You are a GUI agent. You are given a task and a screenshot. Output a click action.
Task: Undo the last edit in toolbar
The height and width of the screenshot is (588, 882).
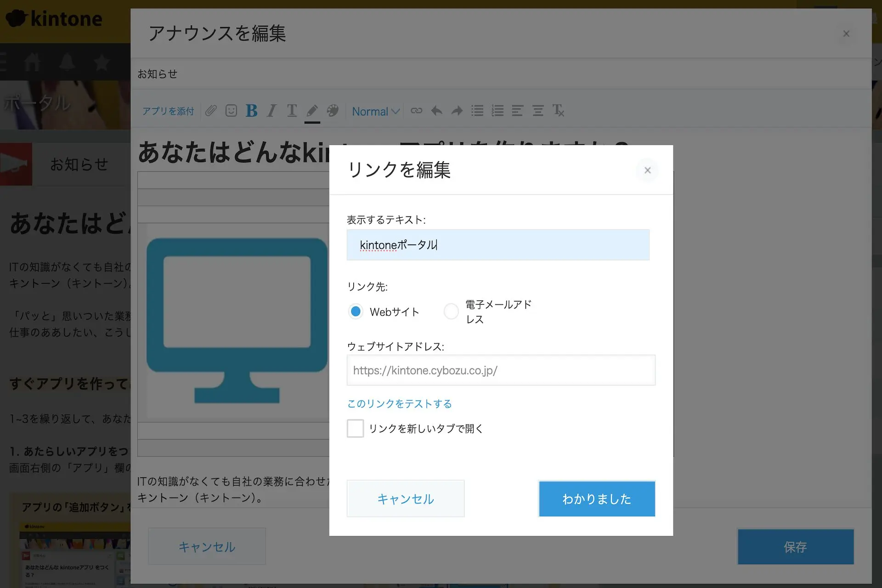[436, 111]
